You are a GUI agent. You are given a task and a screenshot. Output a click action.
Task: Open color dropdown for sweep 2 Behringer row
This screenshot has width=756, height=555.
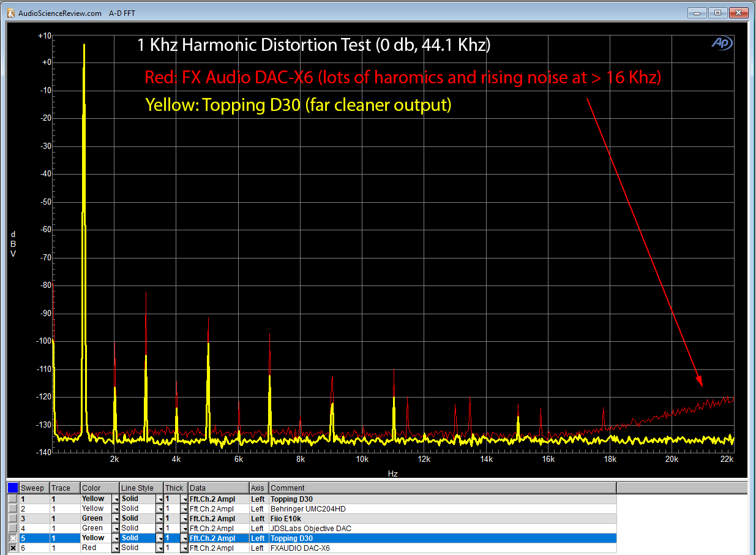click(x=116, y=509)
